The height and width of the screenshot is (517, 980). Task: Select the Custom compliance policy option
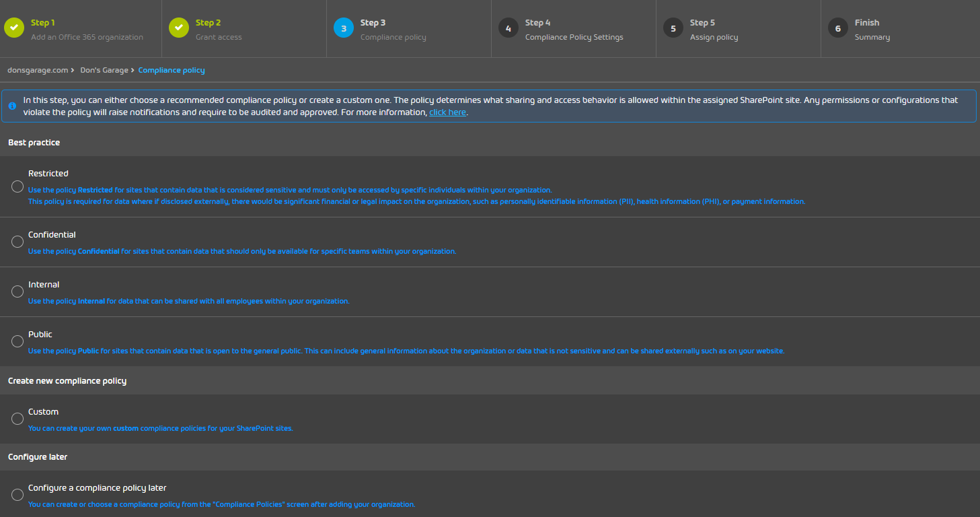[17, 419]
